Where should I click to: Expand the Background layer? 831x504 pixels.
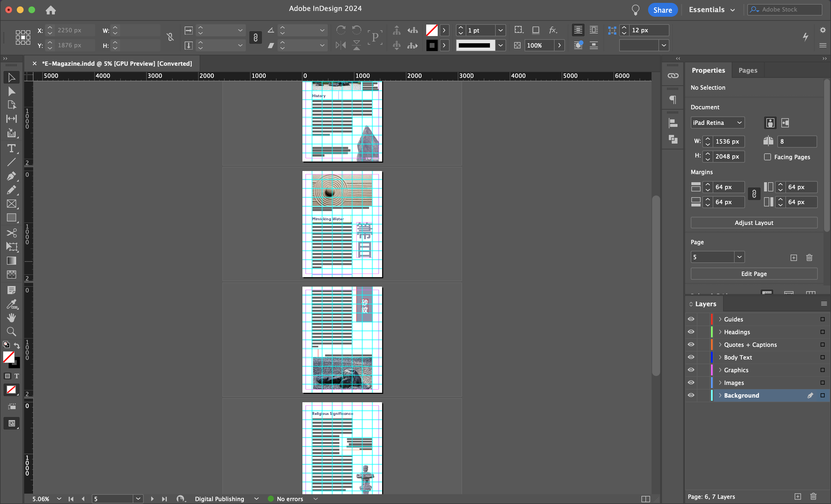pyautogui.click(x=720, y=395)
